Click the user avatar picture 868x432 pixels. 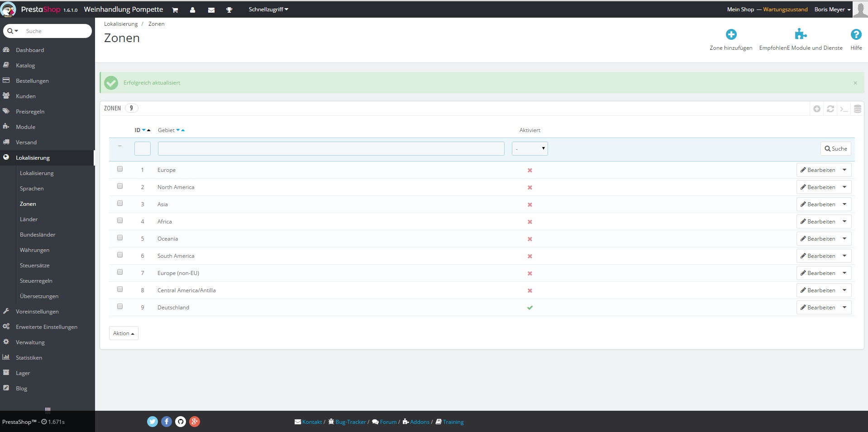point(860,9)
